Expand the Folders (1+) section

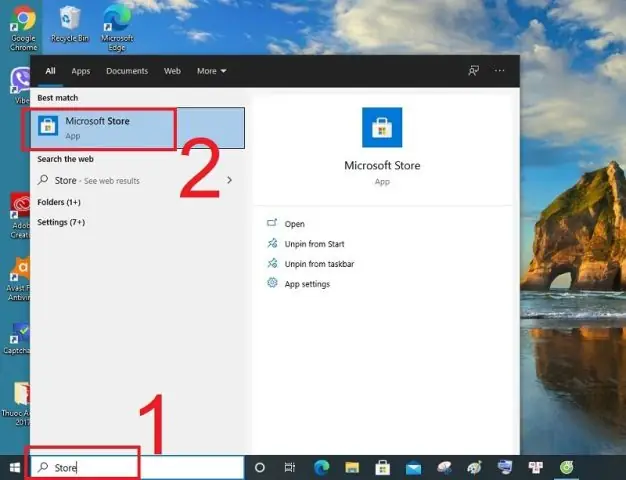[59, 202]
